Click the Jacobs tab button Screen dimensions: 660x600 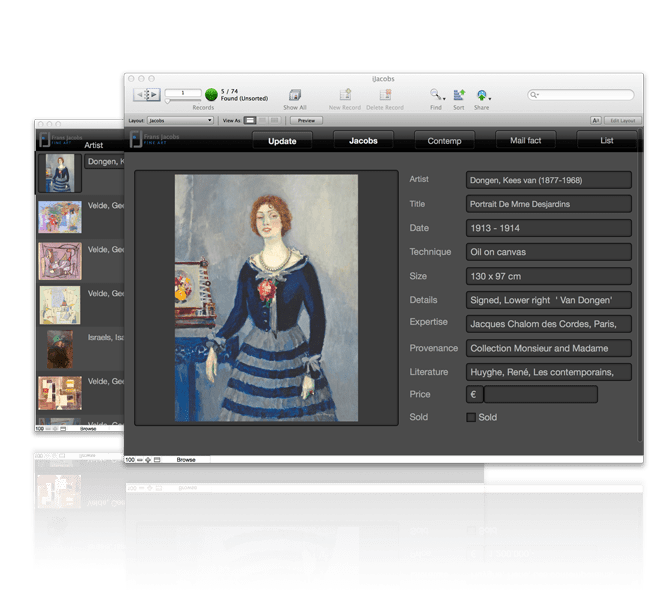(363, 140)
